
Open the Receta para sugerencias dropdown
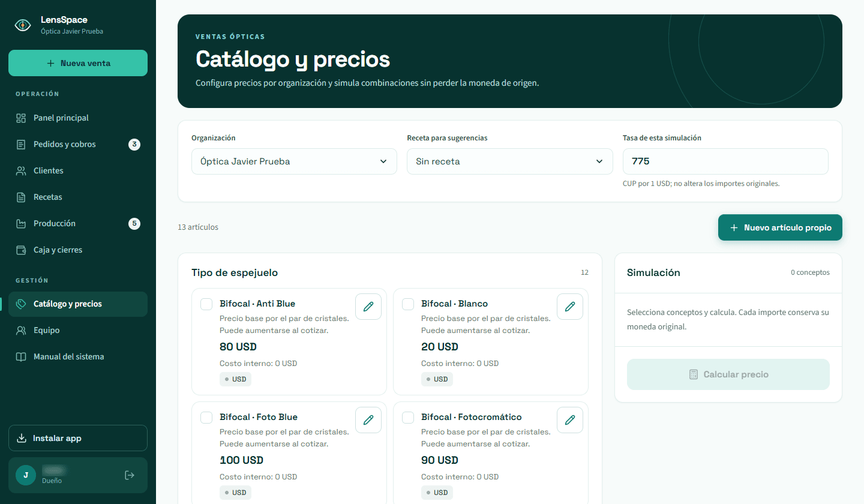tap(510, 161)
